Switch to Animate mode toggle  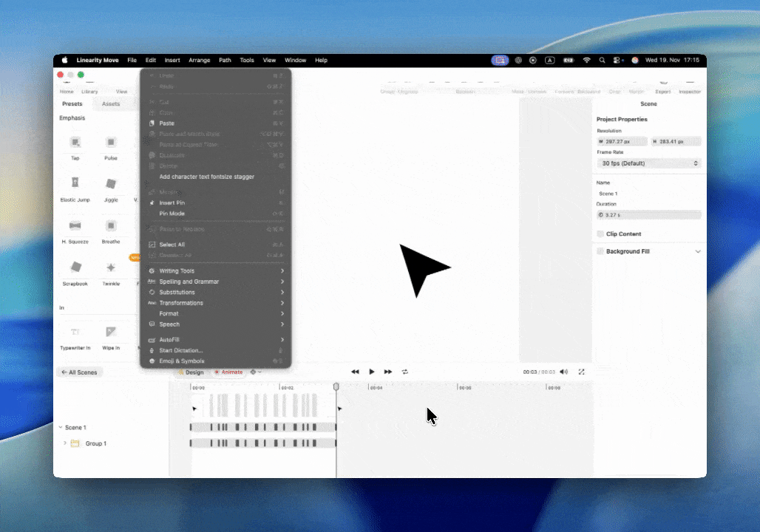pos(228,372)
